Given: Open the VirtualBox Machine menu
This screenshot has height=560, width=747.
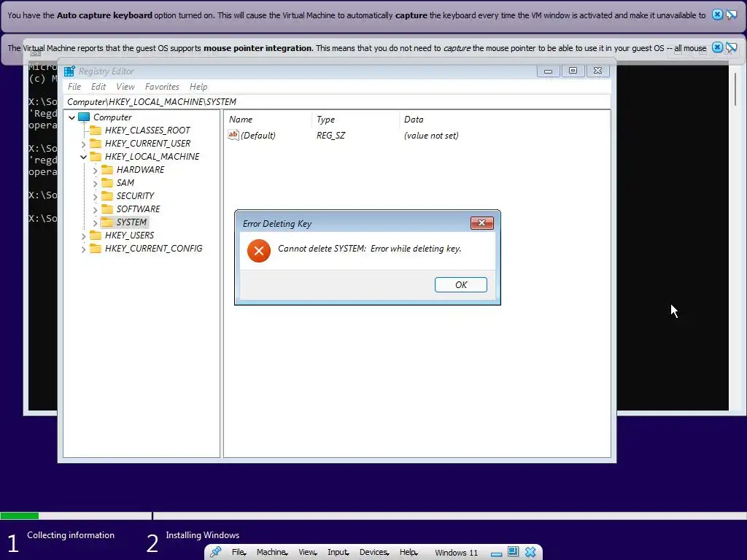Looking at the screenshot, I should pyautogui.click(x=271, y=552).
